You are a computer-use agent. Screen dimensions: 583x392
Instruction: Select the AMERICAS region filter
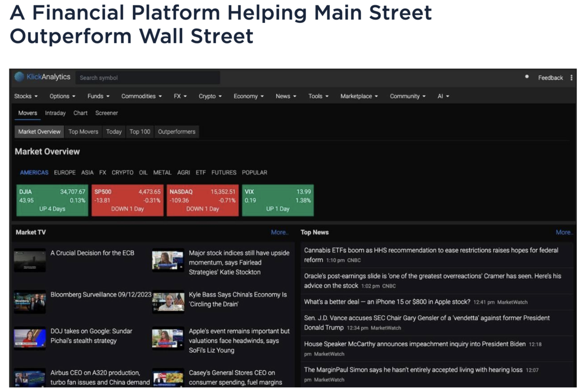coord(34,173)
